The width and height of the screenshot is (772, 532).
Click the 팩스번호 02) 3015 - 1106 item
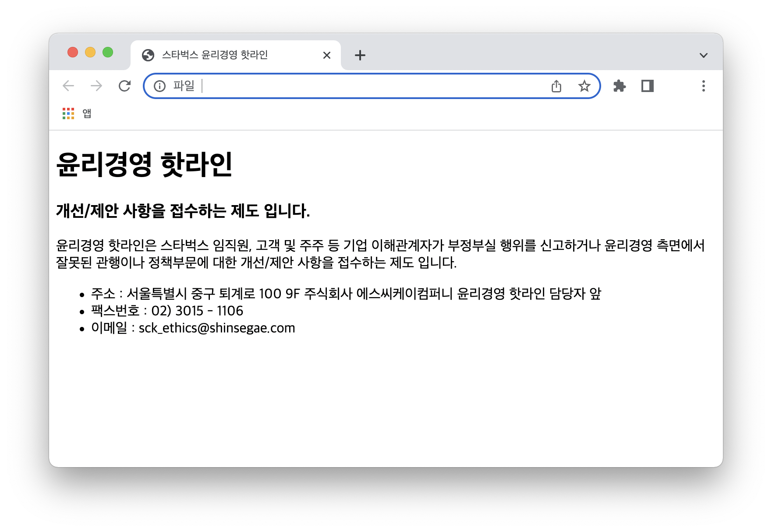pyautogui.click(x=167, y=311)
